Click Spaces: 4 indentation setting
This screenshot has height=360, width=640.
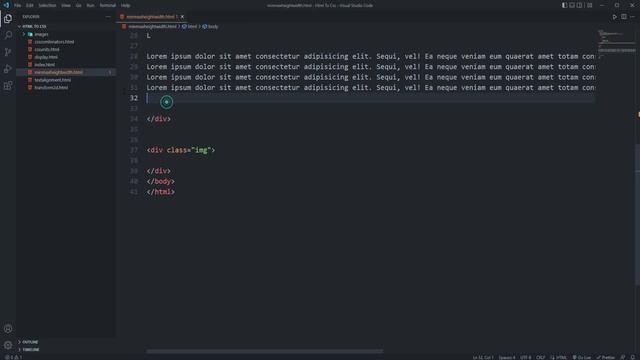[x=507, y=357]
